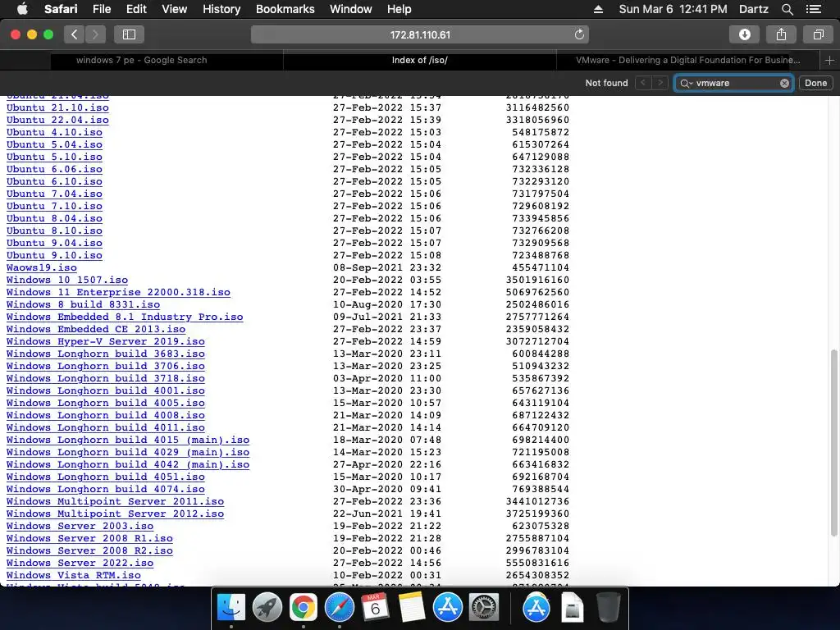Click Windows Server 2003.iso link

coord(80,526)
